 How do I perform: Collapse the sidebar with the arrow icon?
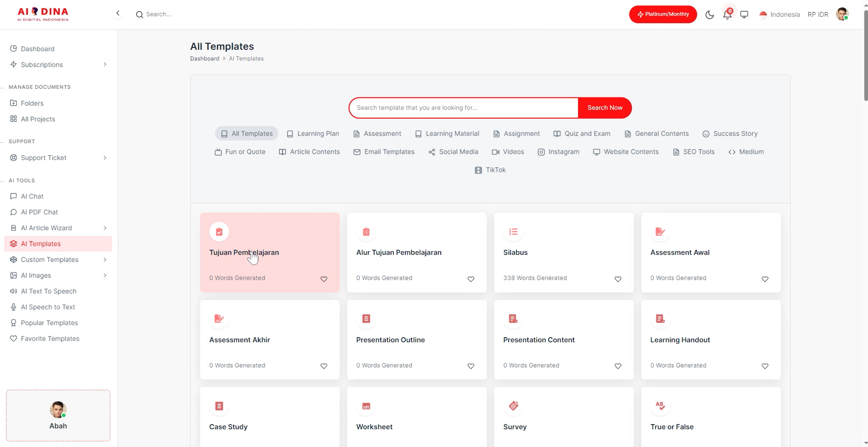click(118, 13)
